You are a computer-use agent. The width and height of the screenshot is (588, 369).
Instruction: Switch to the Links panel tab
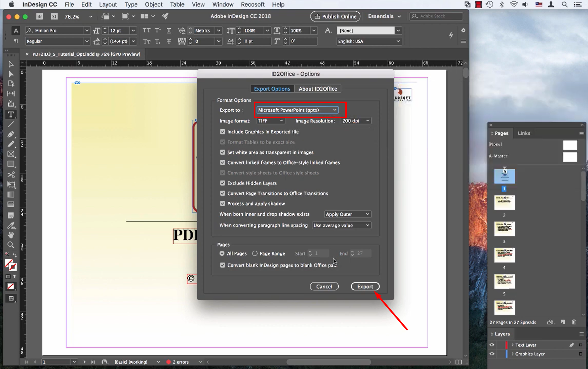coord(524,133)
